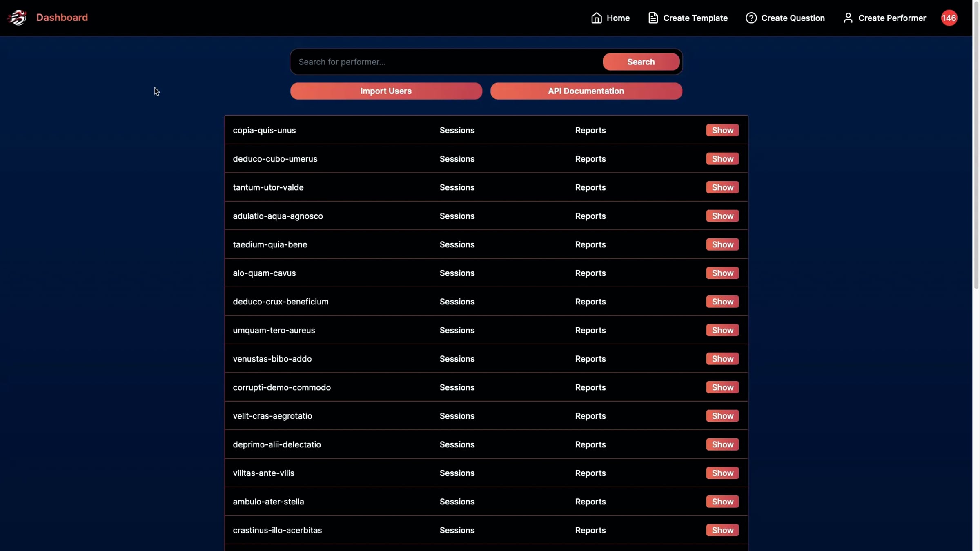Open API Documentation
The height and width of the screenshot is (551, 980).
(586, 91)
